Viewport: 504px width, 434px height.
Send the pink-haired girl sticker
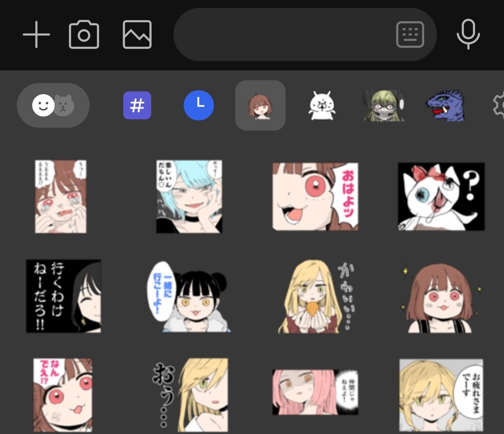tap(315, 392)
